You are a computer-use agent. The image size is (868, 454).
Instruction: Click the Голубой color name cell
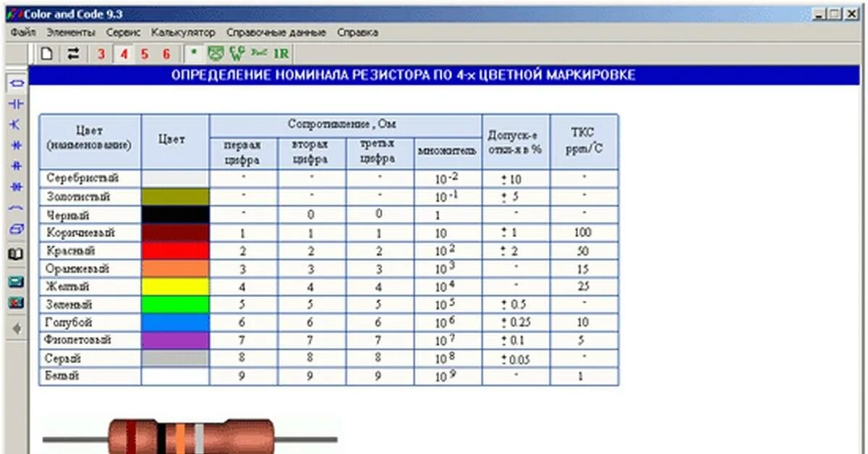click(90, 322)
